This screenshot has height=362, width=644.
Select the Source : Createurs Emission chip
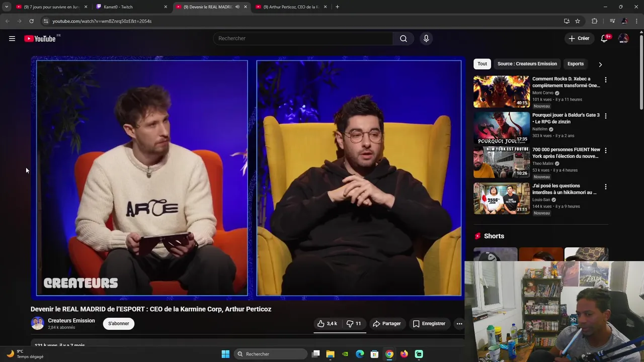527,64
